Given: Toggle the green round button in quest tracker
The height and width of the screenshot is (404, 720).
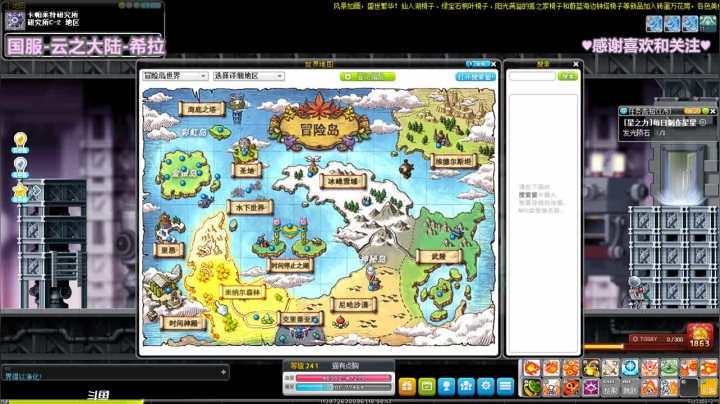Looking at the screenshot, I should [x=705, y=111].
